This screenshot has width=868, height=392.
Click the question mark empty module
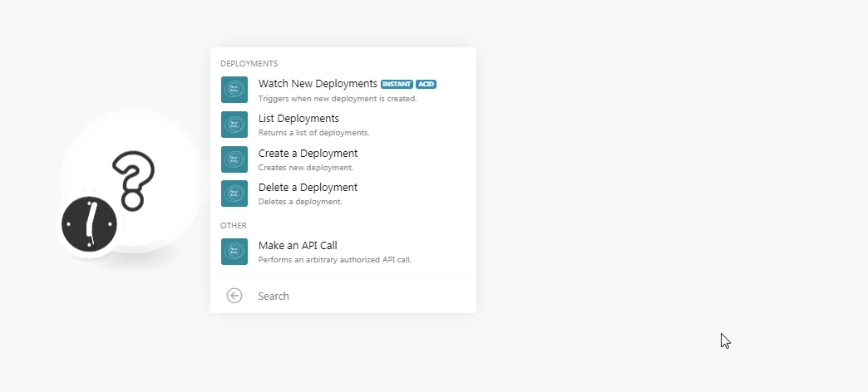pyautogui.click(x=131, y=181)
